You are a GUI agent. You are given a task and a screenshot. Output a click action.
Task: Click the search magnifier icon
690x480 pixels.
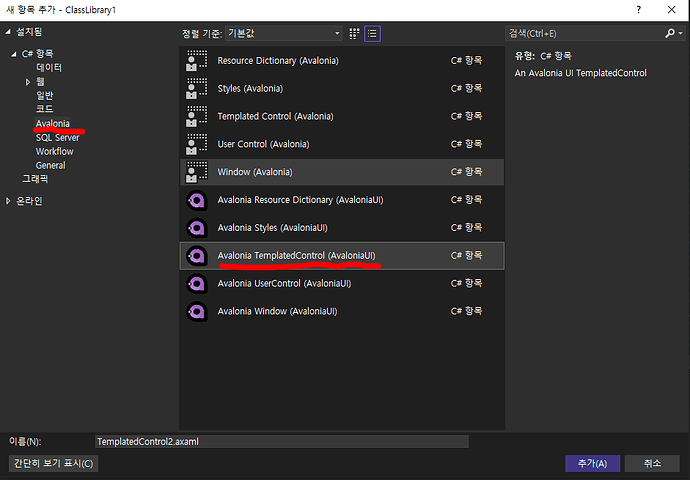tap(670, 33)
